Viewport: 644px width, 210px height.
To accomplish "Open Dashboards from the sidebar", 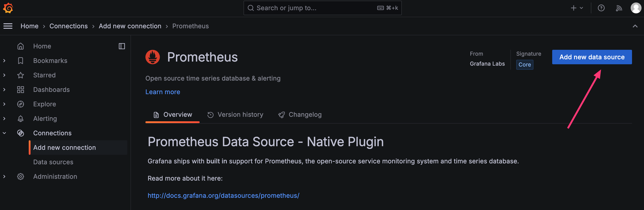I will pyautogui.click(x=52, y=90).
